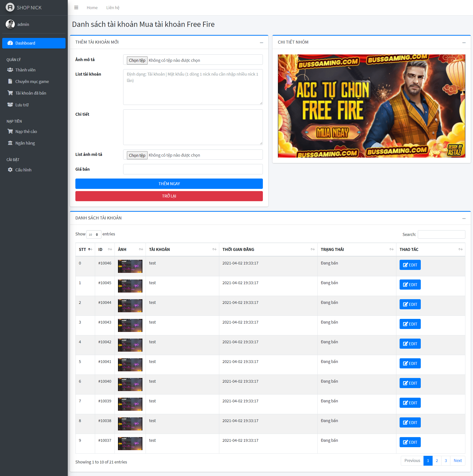This screenshot has width=473, height=476.
Task: Click the hamburger menu icon in navbar
Action: coord(76,8)
